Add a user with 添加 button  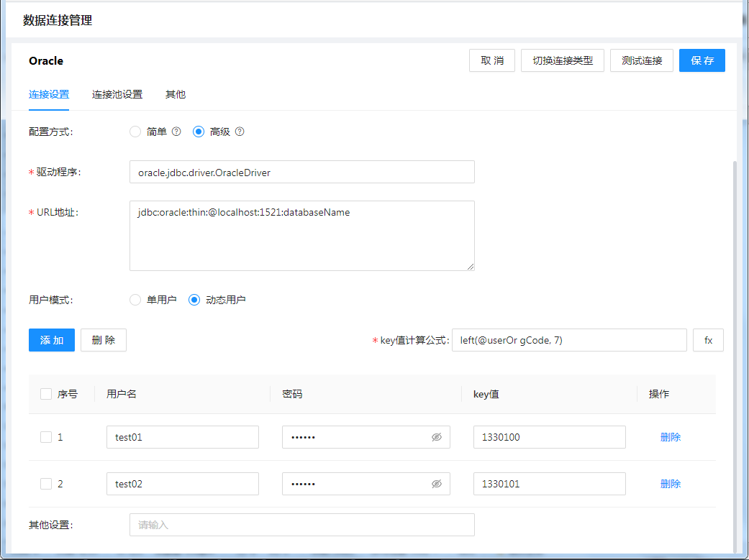[52, 340]
